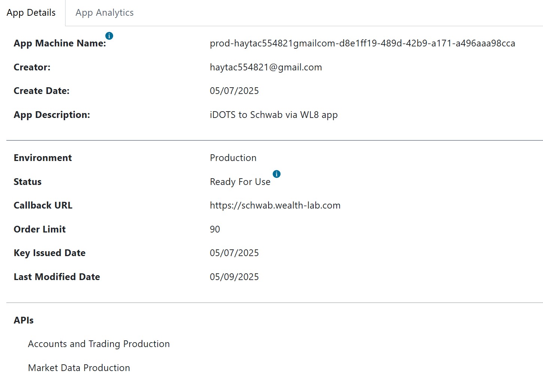
Task: Click the Environment value Production
Action: click(233, 158)
